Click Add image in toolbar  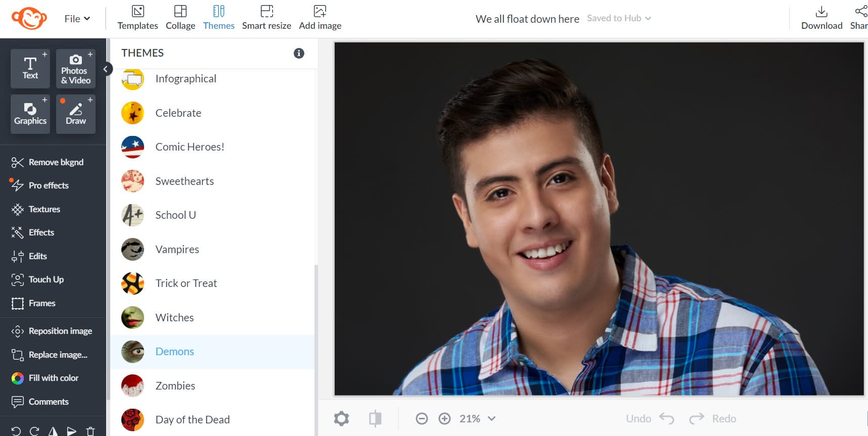pos(320,18)
